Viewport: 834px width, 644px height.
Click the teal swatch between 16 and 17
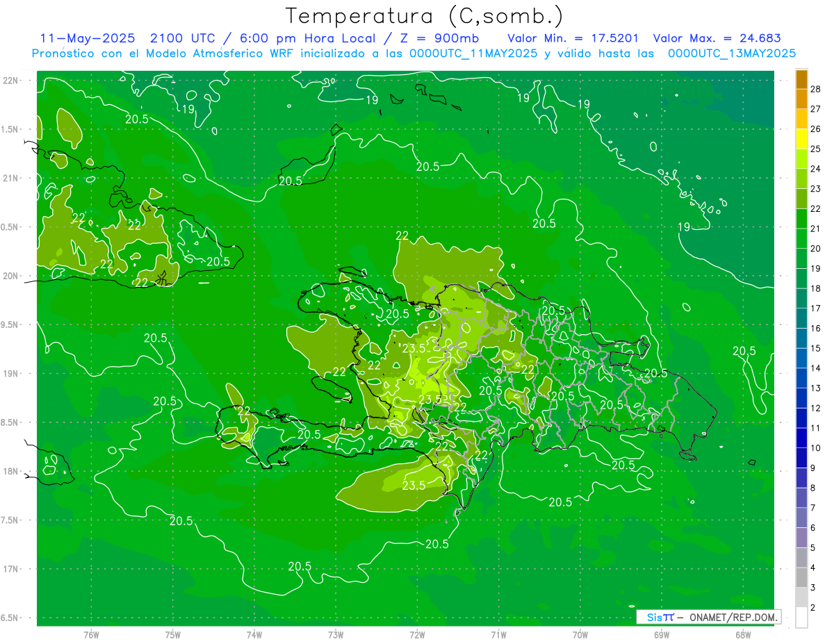(x=801, y=319)
